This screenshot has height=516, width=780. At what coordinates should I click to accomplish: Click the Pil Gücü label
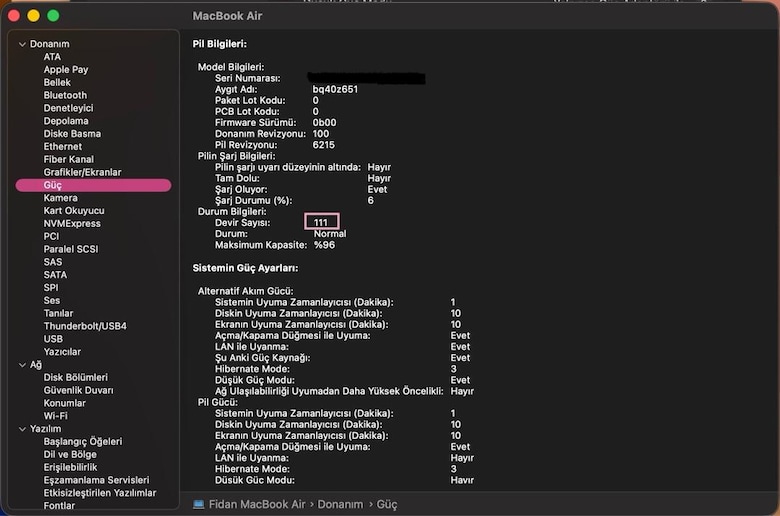tap(218, 402)
